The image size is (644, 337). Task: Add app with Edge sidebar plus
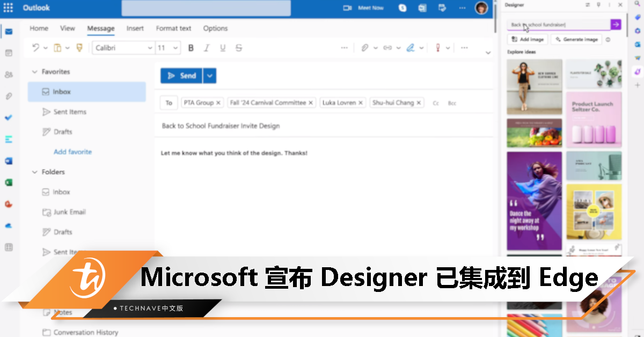pos(637,85)
